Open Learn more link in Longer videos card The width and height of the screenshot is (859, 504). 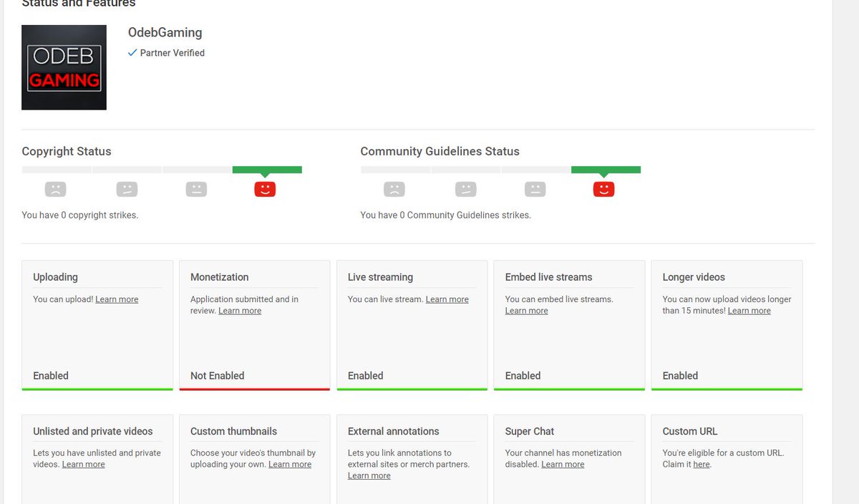pyautogui.click(x=749, y=311)
